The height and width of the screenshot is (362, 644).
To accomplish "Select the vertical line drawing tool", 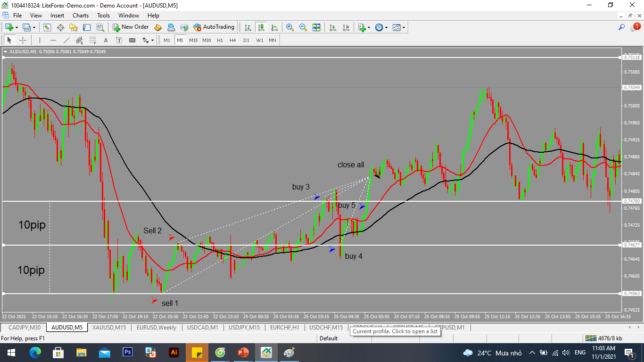I will pyautogui.click(x=40, y=40).
